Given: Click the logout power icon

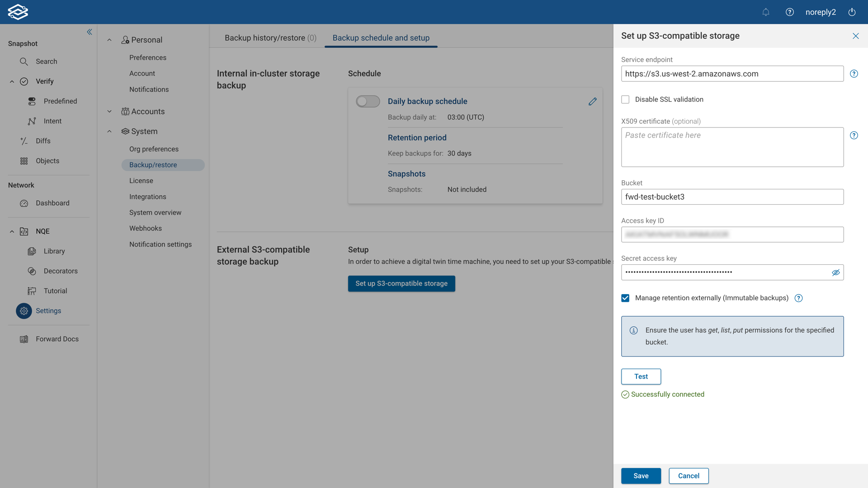Looking at the screenshot, I should (852, 12).
